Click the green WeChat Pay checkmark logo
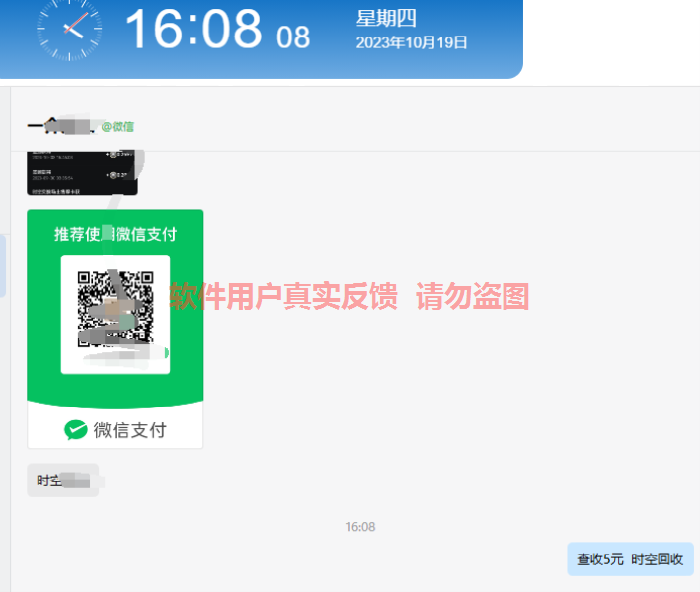The width and height of the screenshot is (700, 592). [75, 429]
